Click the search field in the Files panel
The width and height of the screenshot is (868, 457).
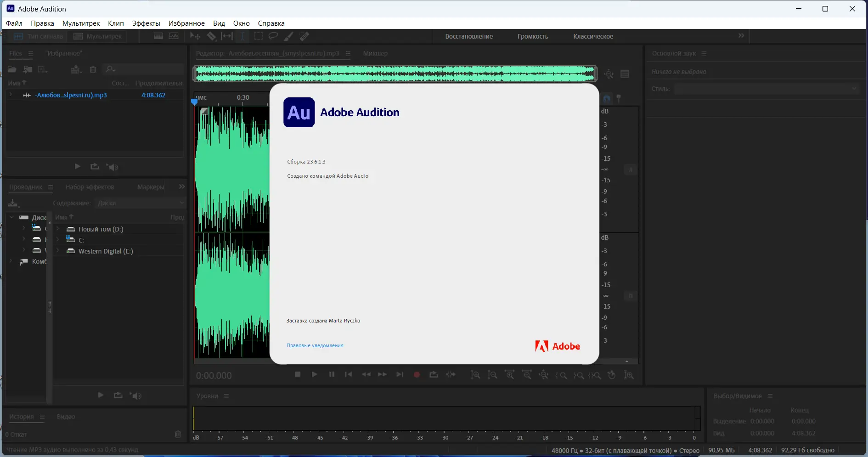[147, 69]
